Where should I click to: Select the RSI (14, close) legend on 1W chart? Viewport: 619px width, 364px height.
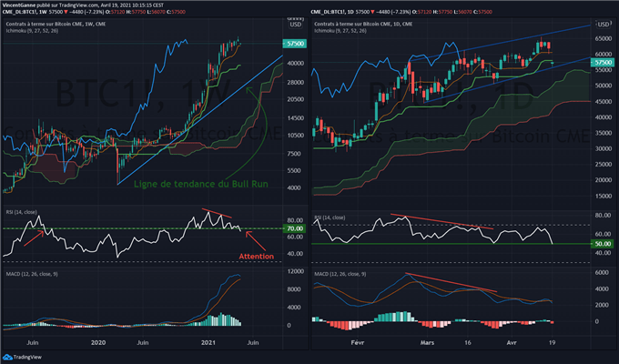[x=21, y=212]
